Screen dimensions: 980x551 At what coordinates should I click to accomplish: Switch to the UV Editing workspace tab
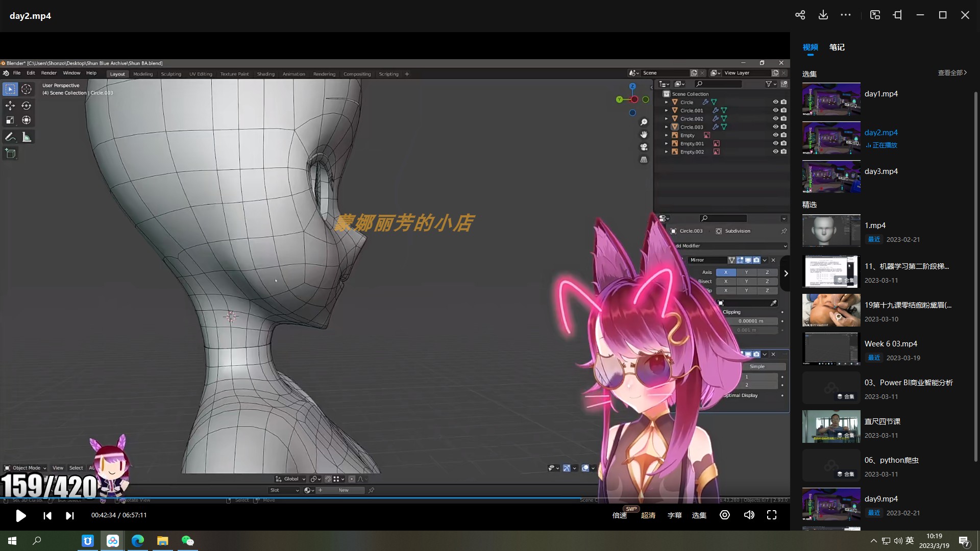[201, 74]
